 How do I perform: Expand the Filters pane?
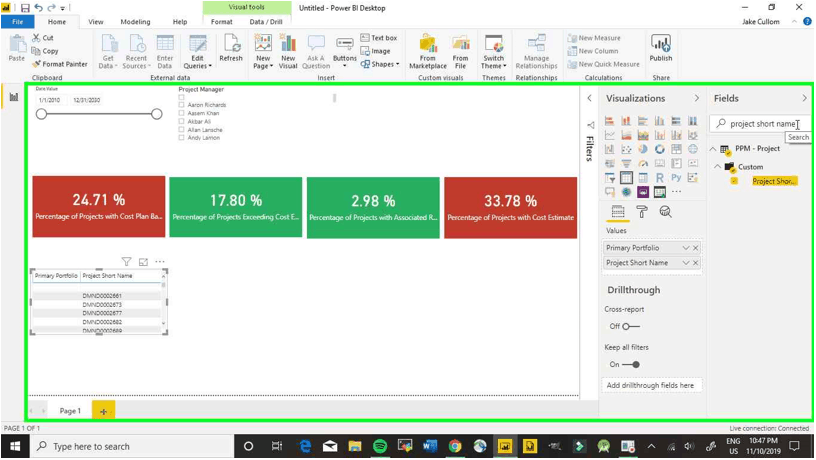pos(589,98)
